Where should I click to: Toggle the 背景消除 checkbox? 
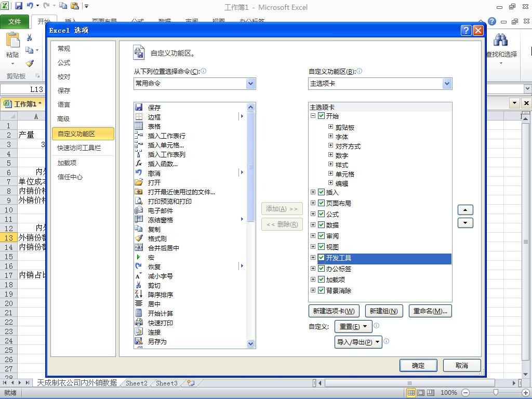tap(322, 290)
